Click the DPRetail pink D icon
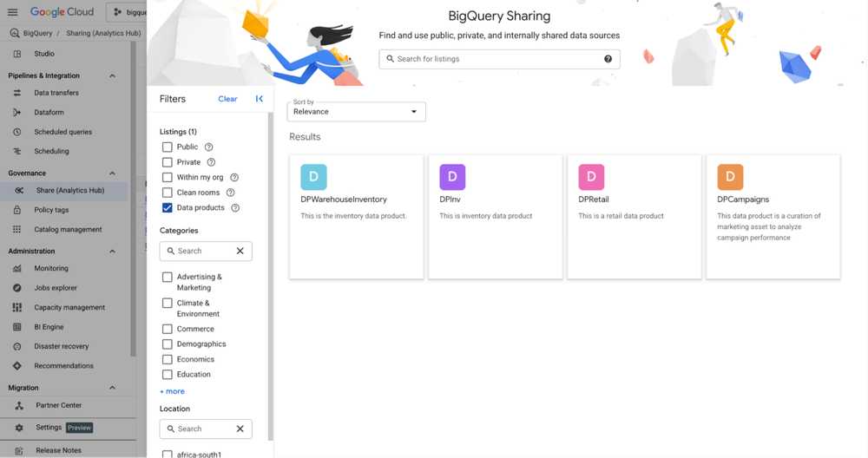The image size is (868, 458). pyautogui.click(x=591, y=177)
